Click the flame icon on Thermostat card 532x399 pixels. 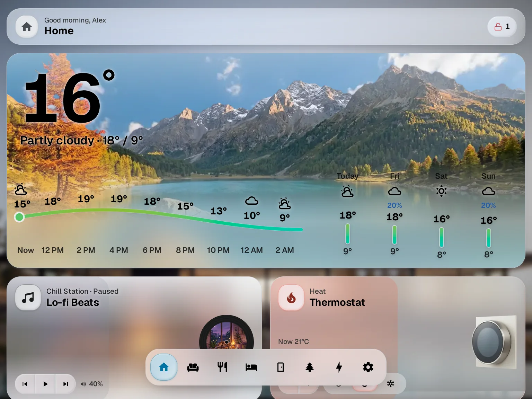point(291,297)
